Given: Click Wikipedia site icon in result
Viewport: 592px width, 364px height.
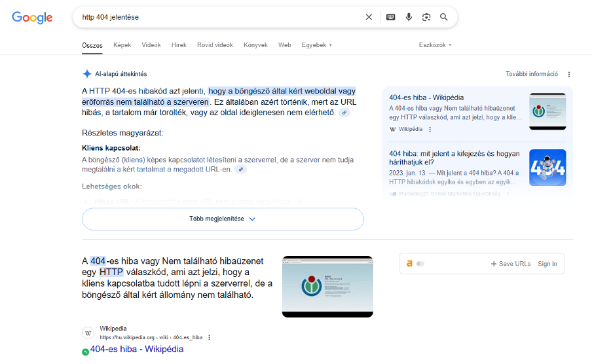Looking at the screenshot, I should click(88, 333).
